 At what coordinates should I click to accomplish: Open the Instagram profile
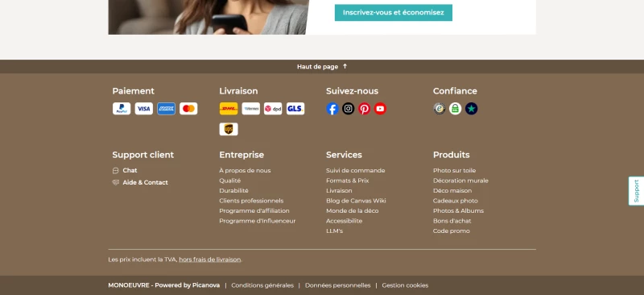pos(349,109)
